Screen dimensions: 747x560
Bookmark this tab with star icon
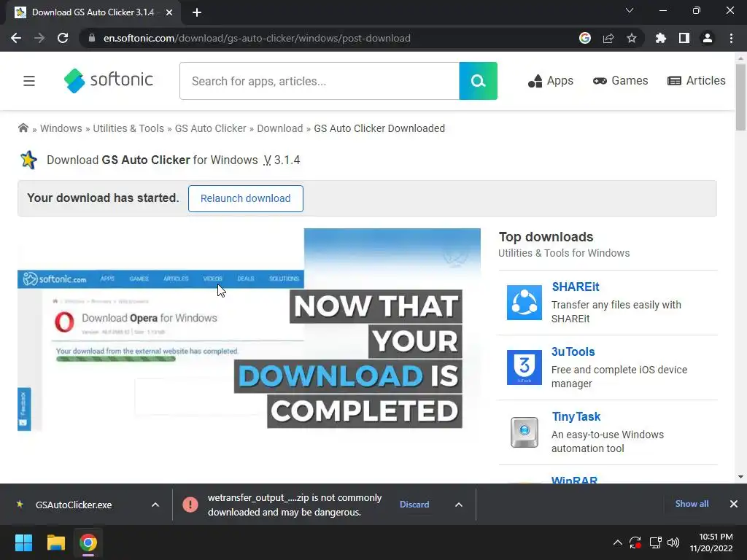click(x=631, y=38)
